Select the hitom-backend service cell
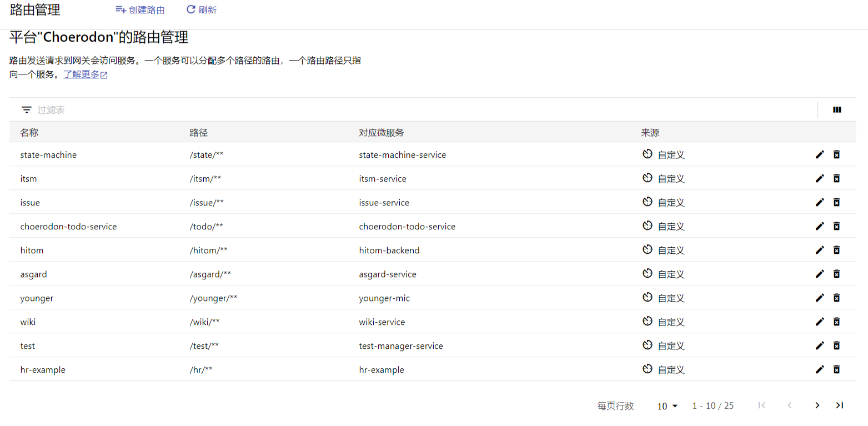Screen dimensions: 868x426 pyautogui.click(x=389, y=250)
